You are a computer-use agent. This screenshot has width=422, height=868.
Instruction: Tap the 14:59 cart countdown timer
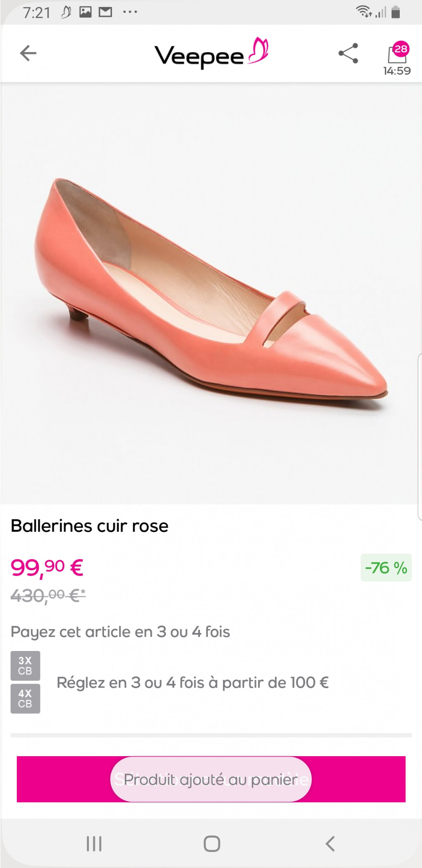tap(397, 71)
